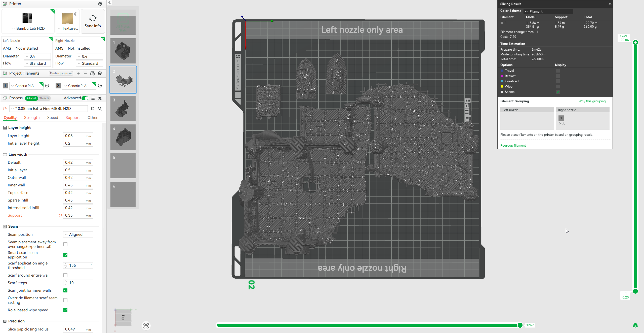Click the Sync info refresh icon
Screen dimensions: 644x333
click(x=93, y=18)
